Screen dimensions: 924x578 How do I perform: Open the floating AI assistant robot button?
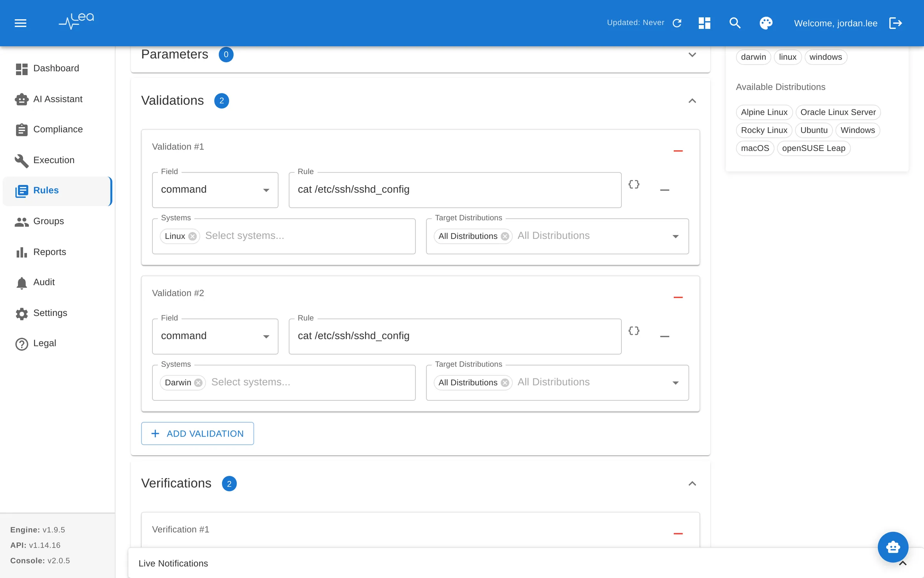click(x=893, y=547)
